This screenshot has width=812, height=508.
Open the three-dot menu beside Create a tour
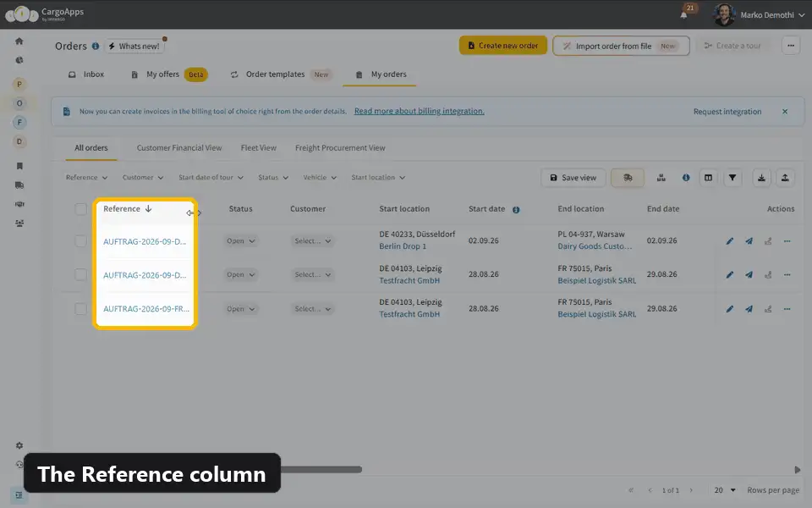791,46
